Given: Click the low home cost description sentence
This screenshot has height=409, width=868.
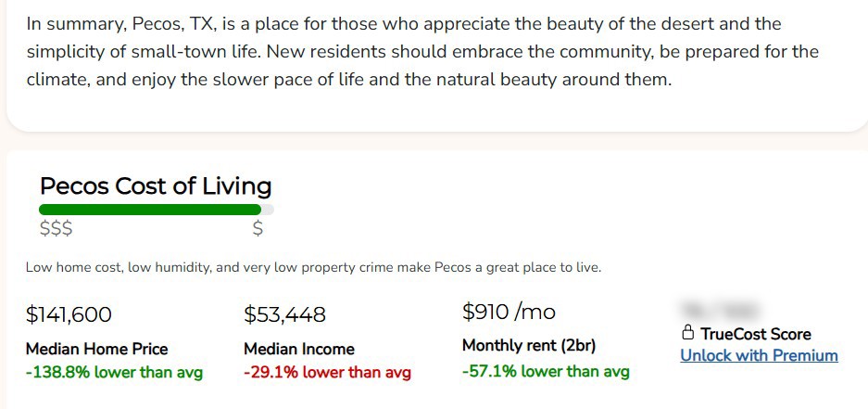Looking at the screenshot, I should 313,268.
